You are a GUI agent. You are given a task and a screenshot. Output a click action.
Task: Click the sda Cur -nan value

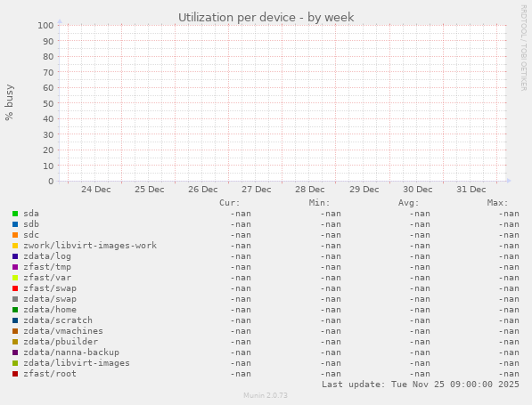pyautogui.click(x=241, y=214)
